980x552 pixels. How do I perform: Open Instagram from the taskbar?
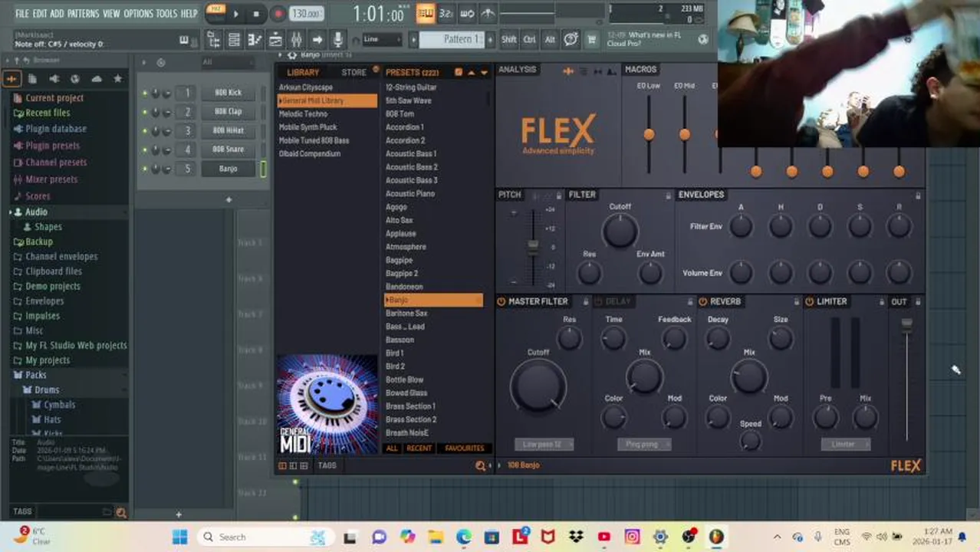pyautogui.click(x=632, y=537)
